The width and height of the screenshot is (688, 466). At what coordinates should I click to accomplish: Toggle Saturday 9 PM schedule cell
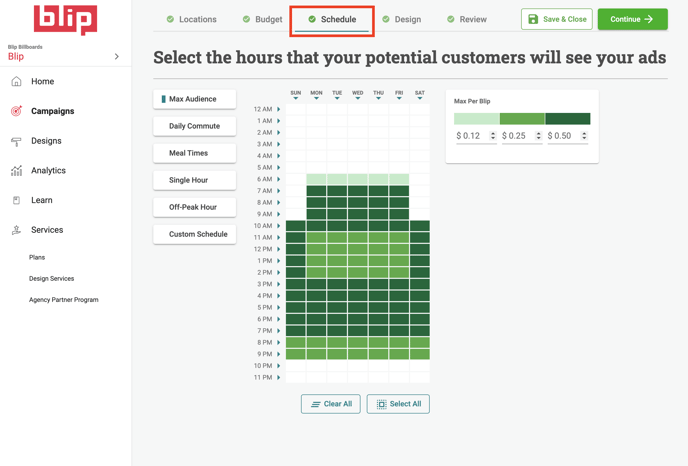click(419, 354)
